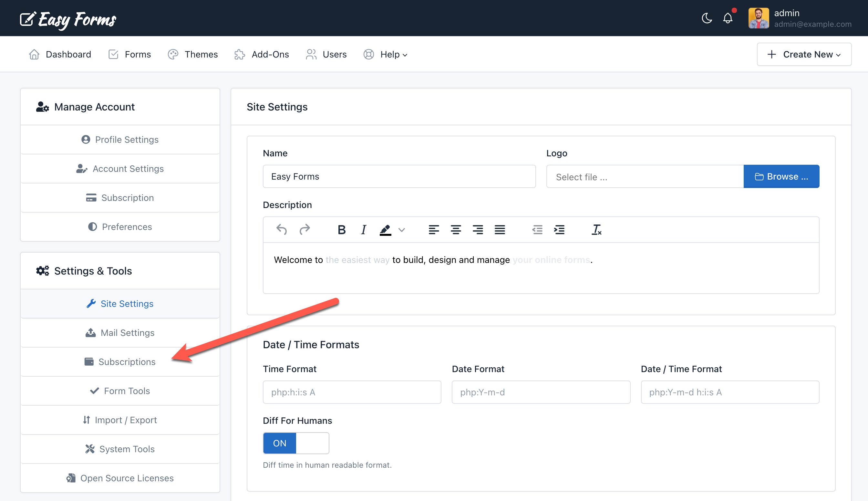Image resolution: width=868 pixels, height=501 pixels.
Task: Click the Browse button to upload a logo
Action: pyautogui.click(x=781, y=176)
